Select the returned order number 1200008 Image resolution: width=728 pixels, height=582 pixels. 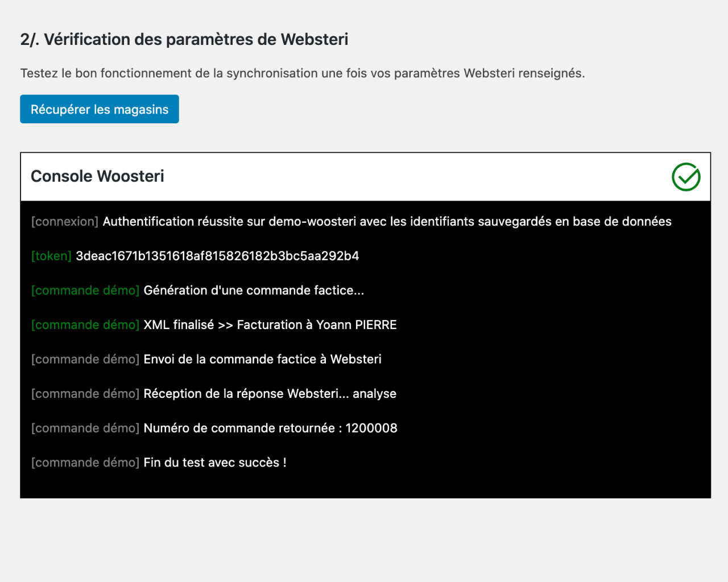[371, 428]
